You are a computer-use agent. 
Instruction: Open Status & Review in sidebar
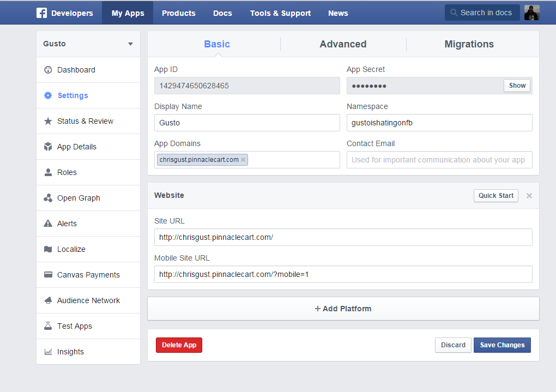[x=88, y=121]
